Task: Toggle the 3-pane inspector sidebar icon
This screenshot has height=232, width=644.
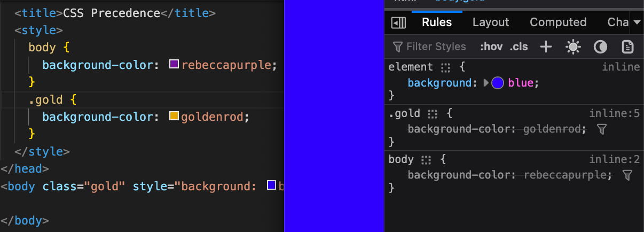Action: (398, 22)
